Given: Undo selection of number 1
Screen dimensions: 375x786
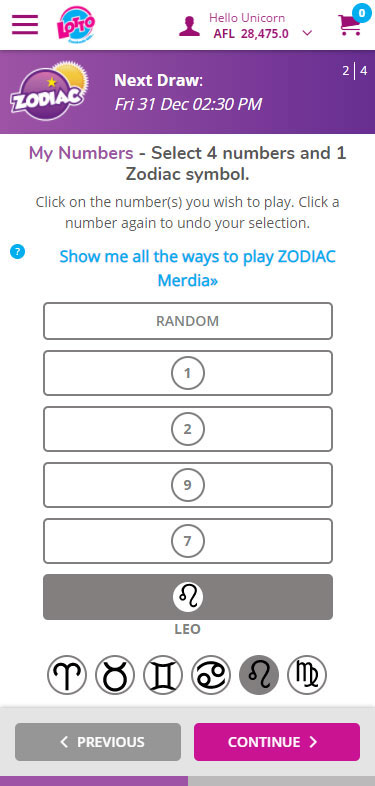Looking at the screenshot, I should tap(188, 373).
